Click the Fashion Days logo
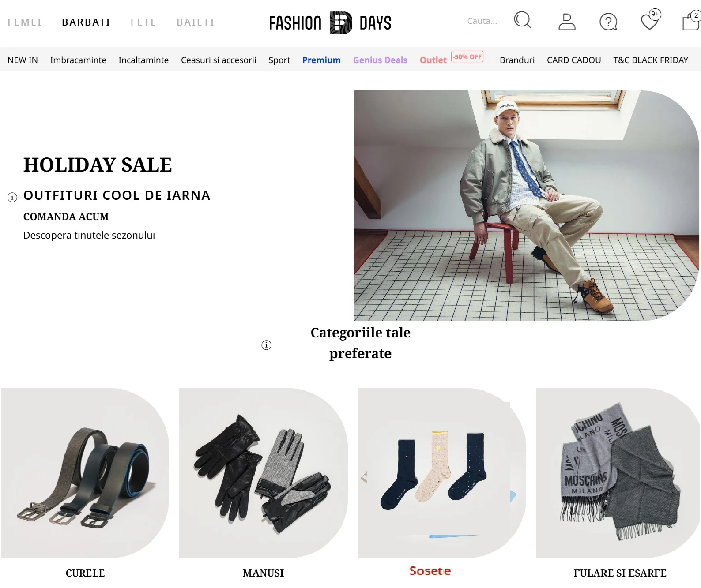 [x=330, y=22]
